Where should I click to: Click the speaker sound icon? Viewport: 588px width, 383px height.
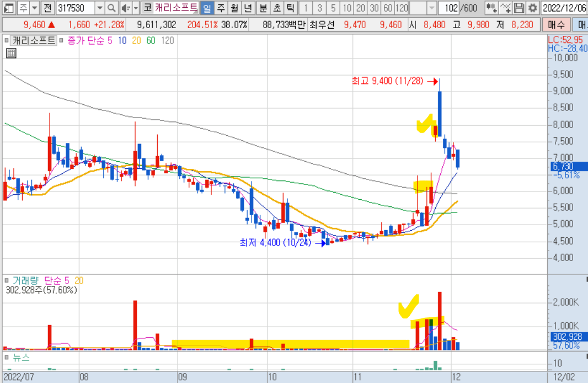click(x=126, y=8)
